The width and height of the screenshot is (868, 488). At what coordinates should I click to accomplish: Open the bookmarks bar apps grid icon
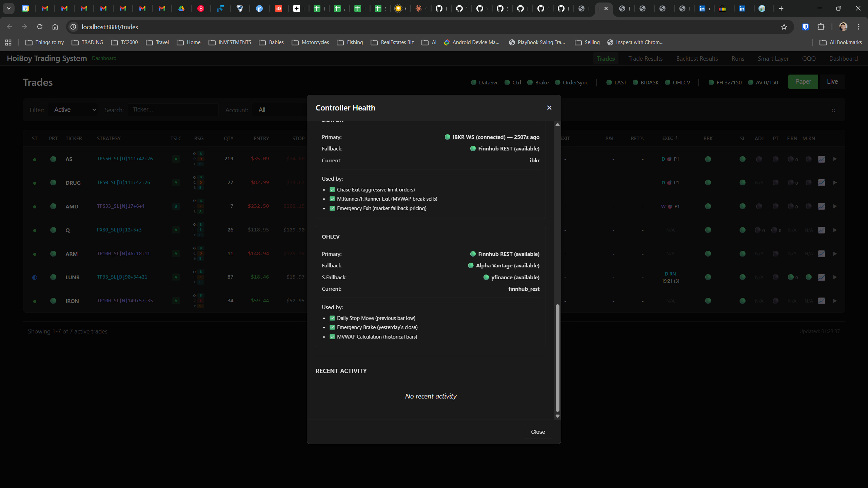point(8,42)
